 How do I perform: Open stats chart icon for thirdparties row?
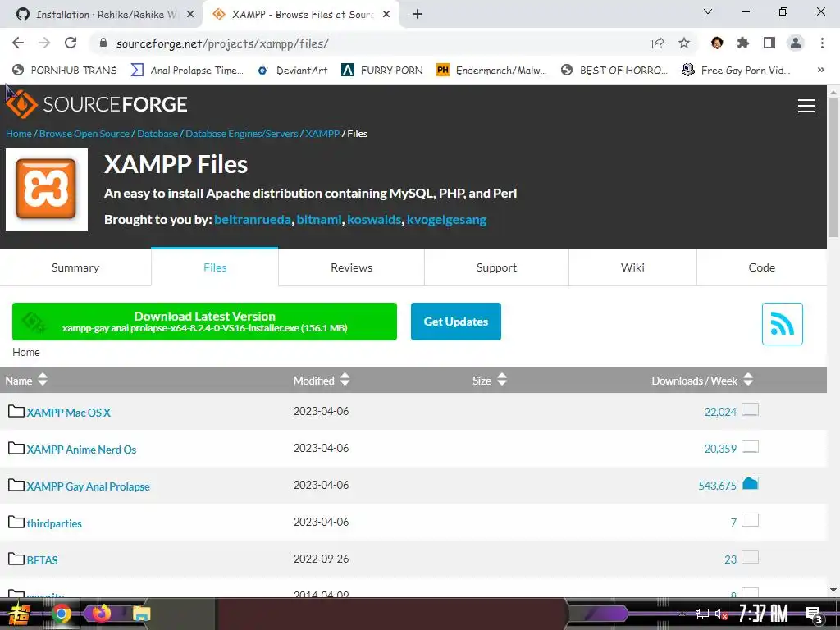click(750, 520)
